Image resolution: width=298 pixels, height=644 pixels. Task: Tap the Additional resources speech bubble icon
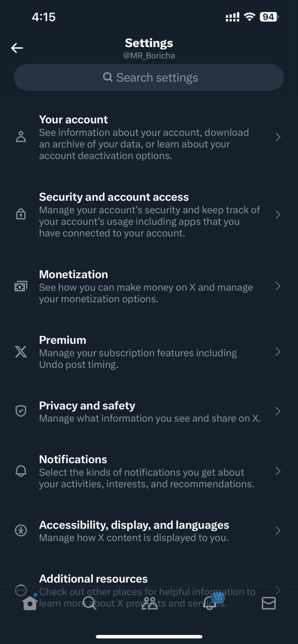point(21,590)
